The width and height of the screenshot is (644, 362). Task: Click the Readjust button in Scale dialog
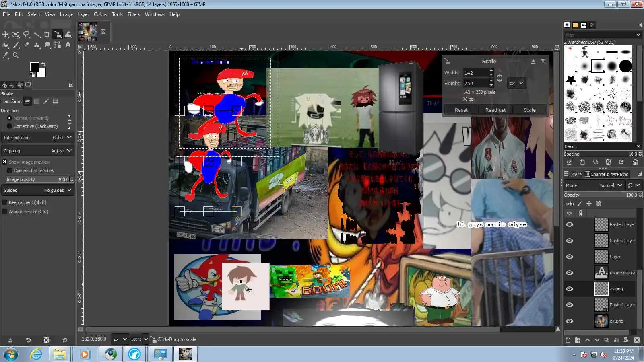(495, 110)
